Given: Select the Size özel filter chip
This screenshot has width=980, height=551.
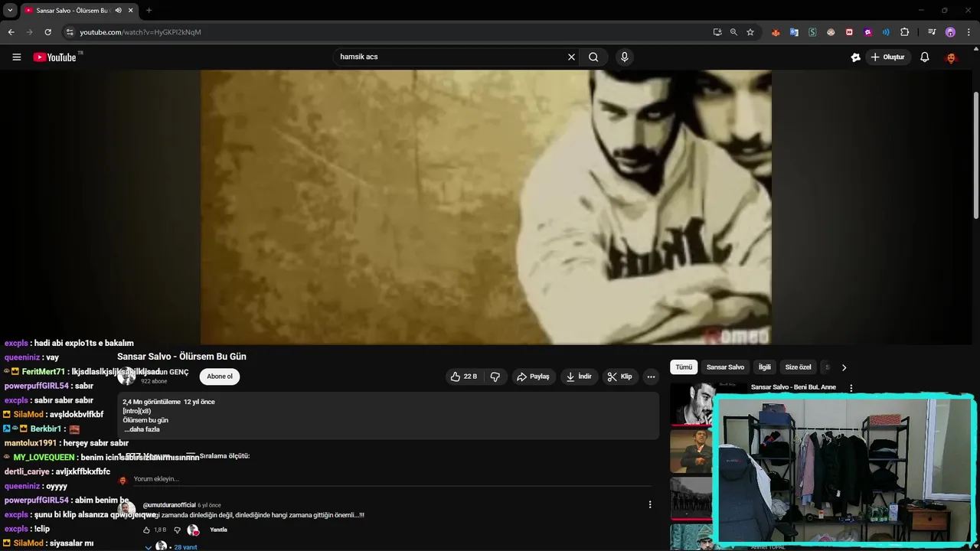Looking at the screenshot, I should [x=799, y=367].
